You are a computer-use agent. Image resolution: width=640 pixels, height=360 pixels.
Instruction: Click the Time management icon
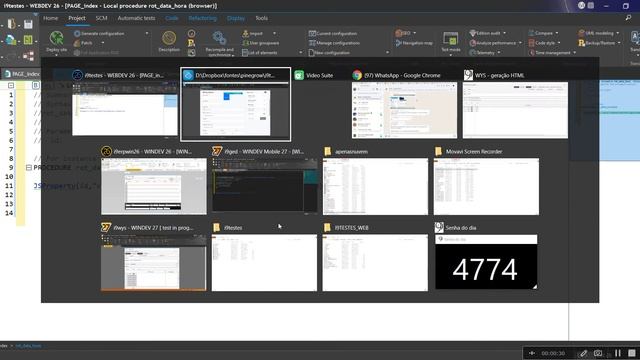531,53
